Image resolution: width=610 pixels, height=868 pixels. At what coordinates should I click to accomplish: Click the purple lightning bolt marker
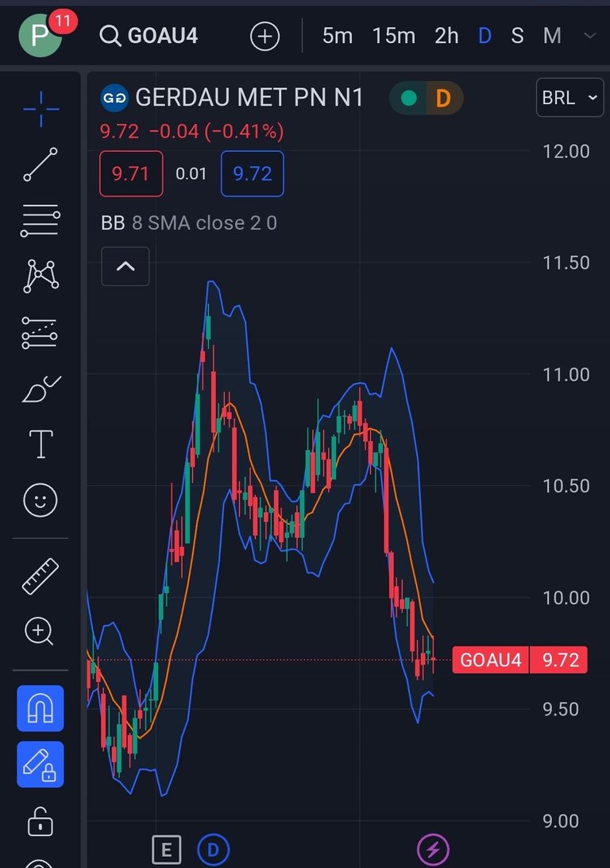433,850
